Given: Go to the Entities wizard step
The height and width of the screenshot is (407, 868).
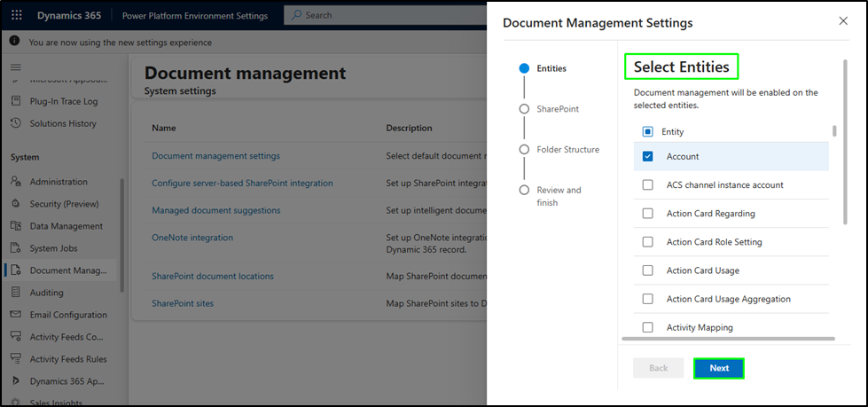Looking at the screenshot, I should 551,68.
